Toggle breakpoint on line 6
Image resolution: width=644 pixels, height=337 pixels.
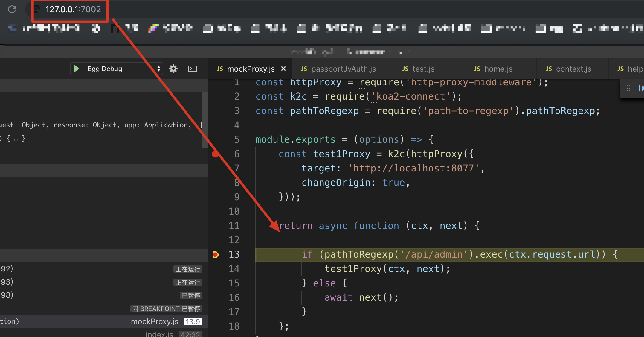pyautogui.click(x=215, y=154)
